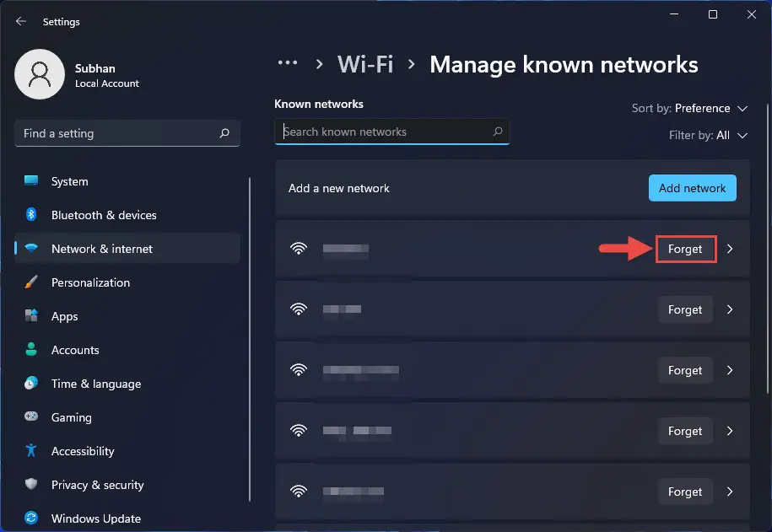772x532 pixels.
Task: Click the Add network button
Action: pyautogui.click(x=692, y=188)
